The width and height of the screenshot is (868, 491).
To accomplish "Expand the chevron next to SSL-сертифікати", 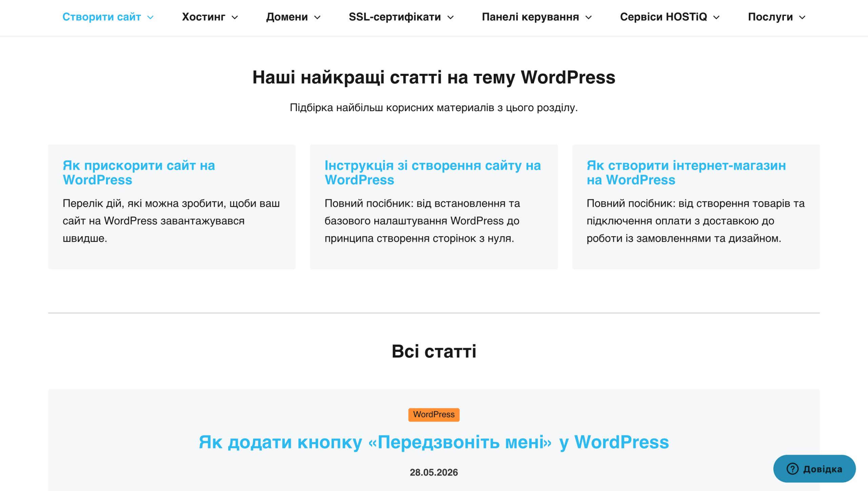I will [450, 17].
